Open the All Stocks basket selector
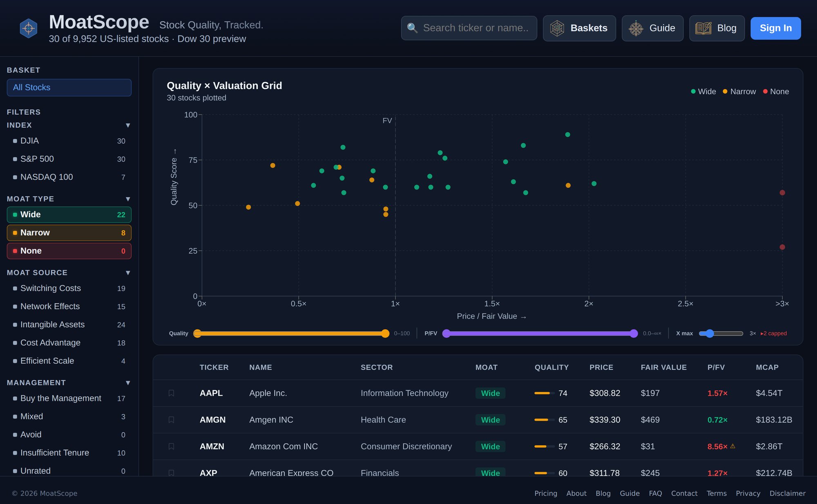Screen dimensions: 817x504 (x=69, y=87)
